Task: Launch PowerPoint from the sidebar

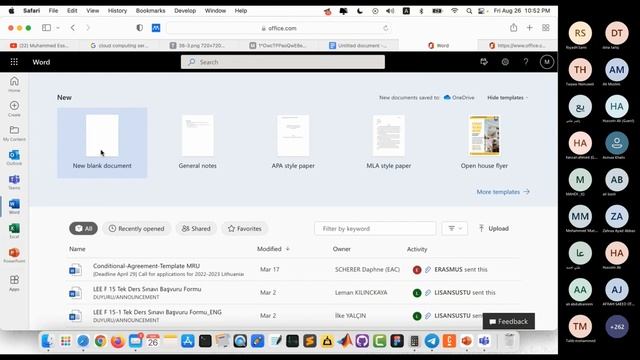Action: coord(14,256)
